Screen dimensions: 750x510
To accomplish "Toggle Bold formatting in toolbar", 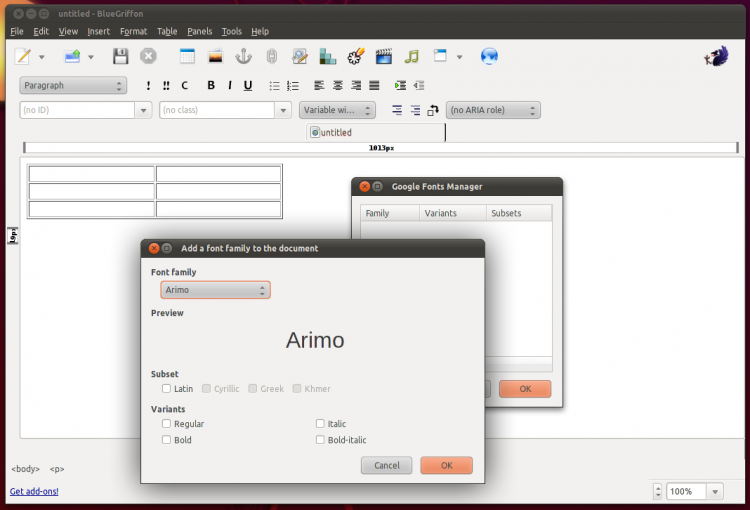I will point(211,86).
